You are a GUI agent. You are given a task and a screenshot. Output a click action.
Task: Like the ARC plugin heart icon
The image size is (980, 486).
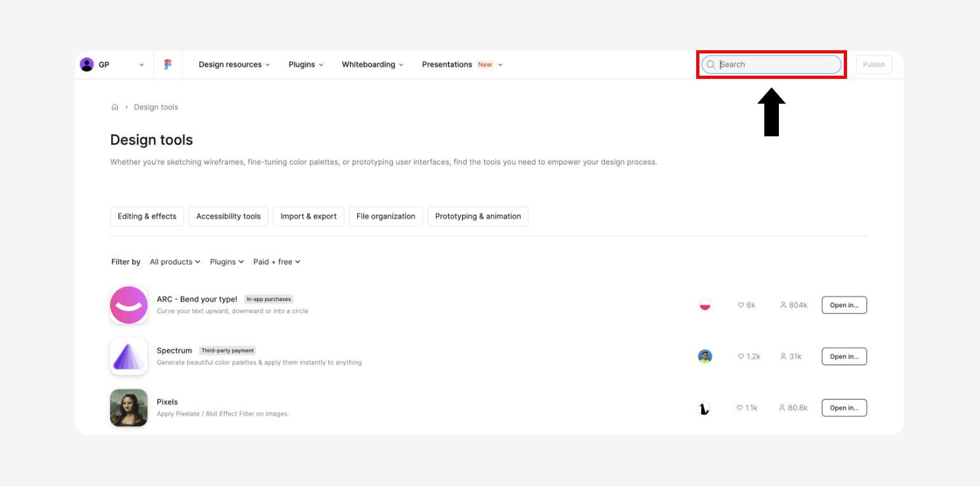741,305
